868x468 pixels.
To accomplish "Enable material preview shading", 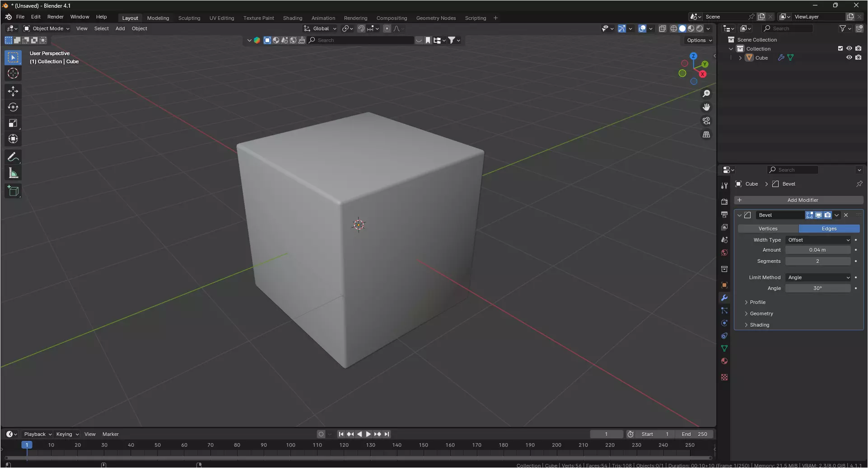I will (691, 28).
